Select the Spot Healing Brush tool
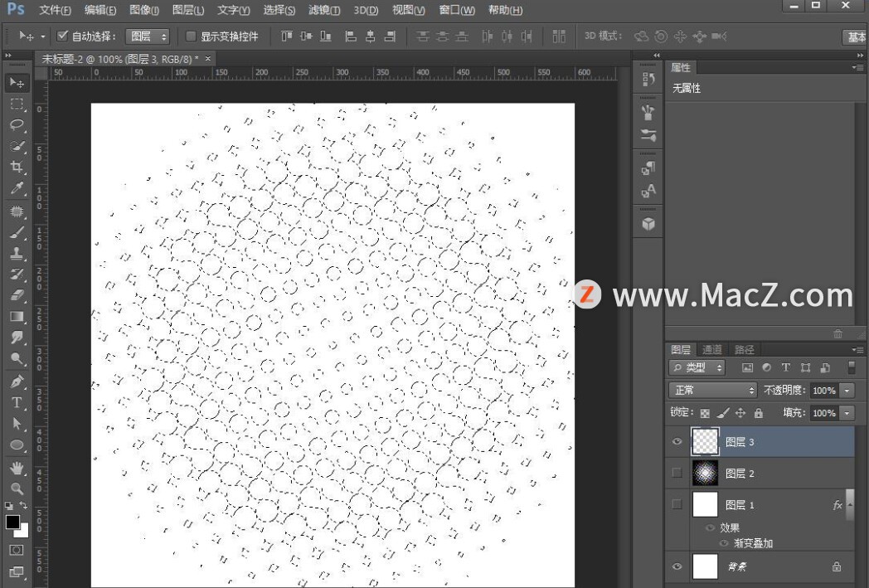Viewport: 869px width, 588px height. [17, 211]
